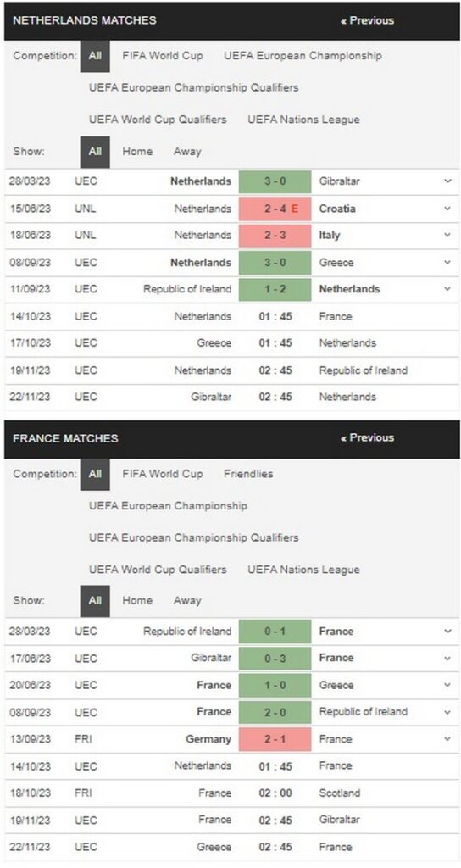Click the chevron beside France 1-0 Greece
This screenshot has height=868, width=461.
(x=447, y=685)
